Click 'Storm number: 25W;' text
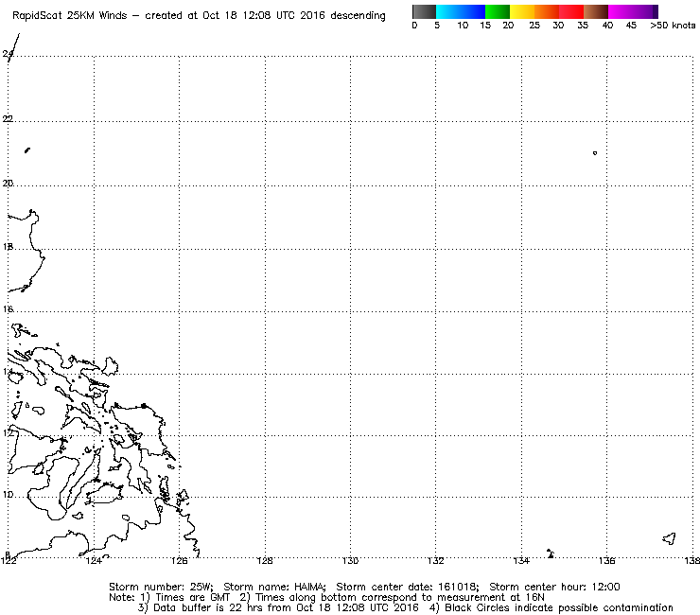The width and height of the screenshot is (700, 615). point(161,587)
